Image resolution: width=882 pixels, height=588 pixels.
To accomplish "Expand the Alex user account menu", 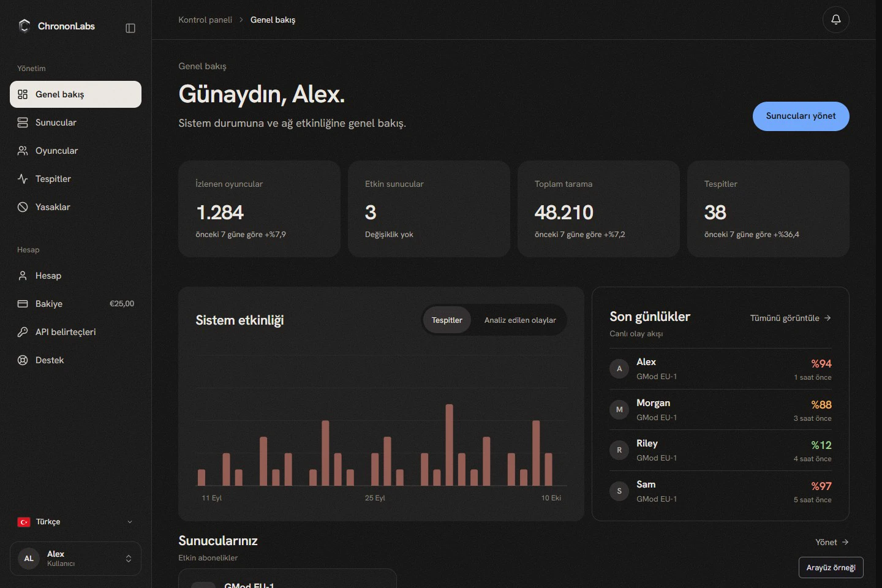I will click(x=75, y=559).
